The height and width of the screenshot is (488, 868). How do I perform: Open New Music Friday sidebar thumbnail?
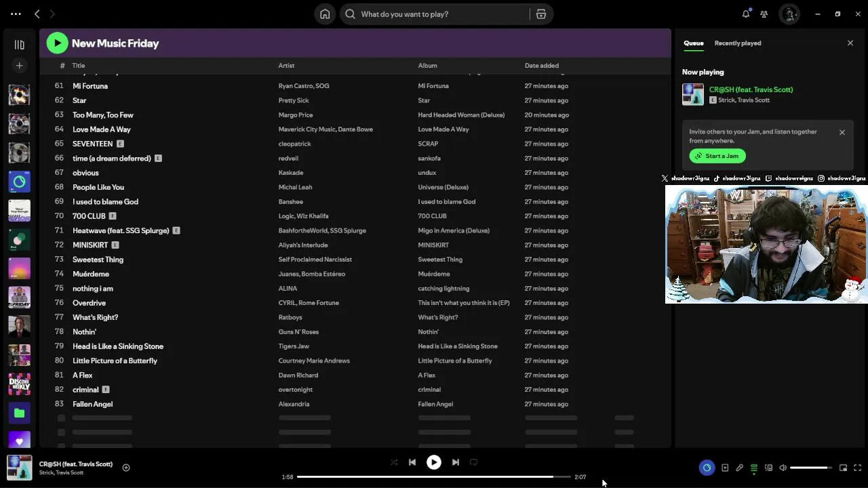pyautogui.click(x=19, y=298)
